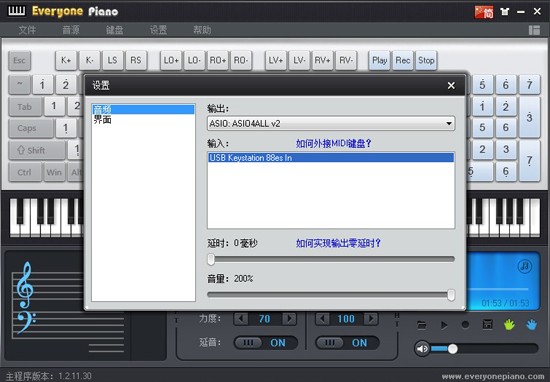550x382 pixels.
Task: Click the record circle in player controls
Action: point(465,325)
